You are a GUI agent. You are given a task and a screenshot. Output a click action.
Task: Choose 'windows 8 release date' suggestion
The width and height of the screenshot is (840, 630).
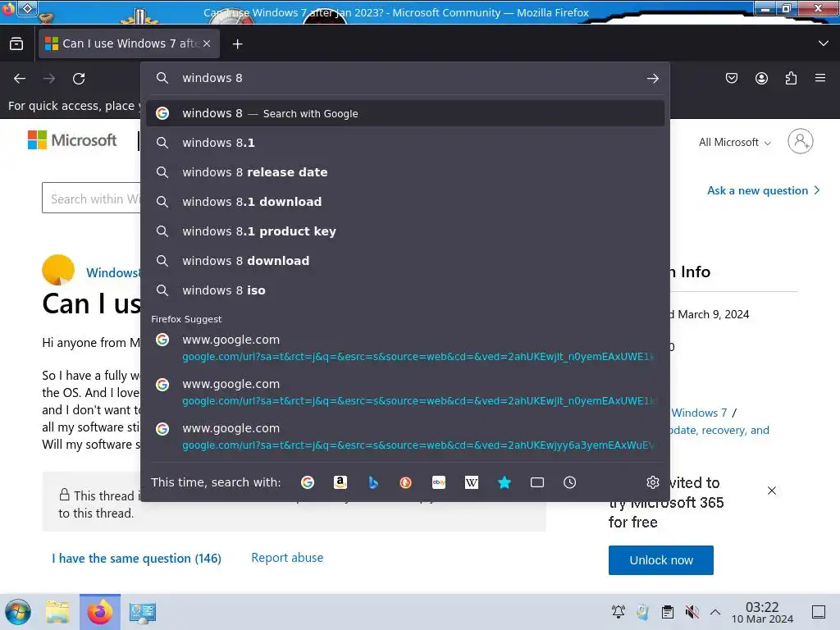click(x=405, y=172)
